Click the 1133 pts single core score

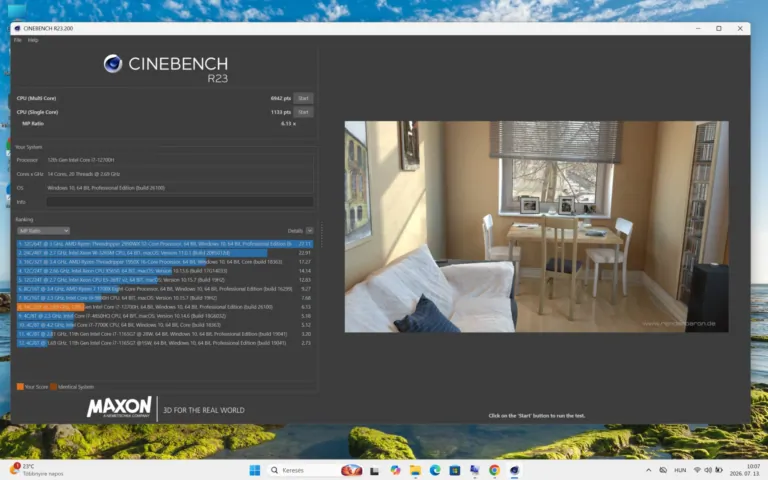click(x=281, y=112)
